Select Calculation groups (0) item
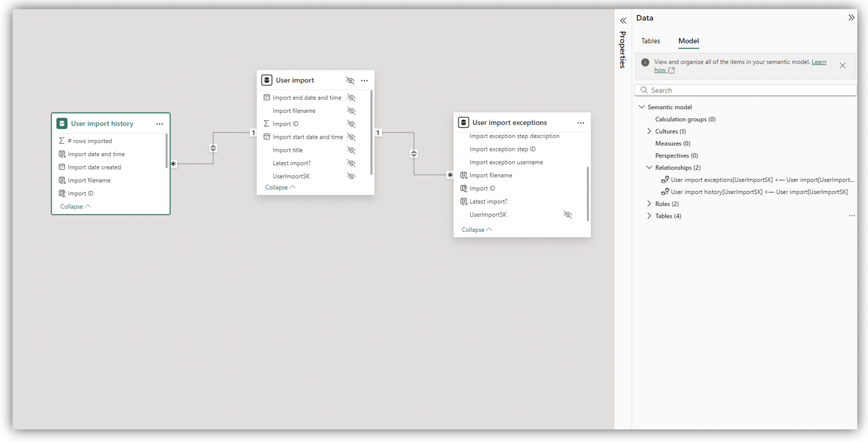This screenshot has width=868, height=442. click(686, 119)
